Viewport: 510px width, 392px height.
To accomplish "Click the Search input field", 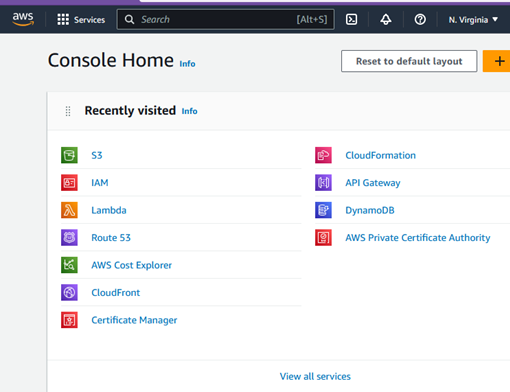I will point(225,19).
